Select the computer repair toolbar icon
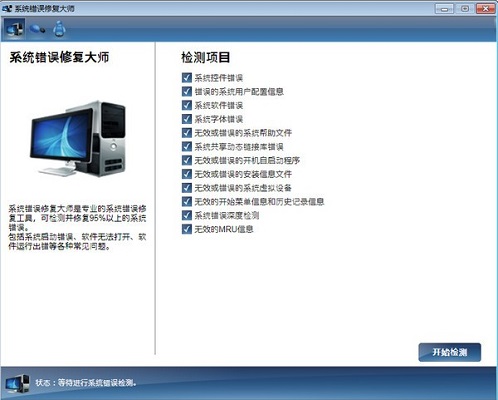The width and height of the screenshot is (498, 400). (x=14, y=29)
